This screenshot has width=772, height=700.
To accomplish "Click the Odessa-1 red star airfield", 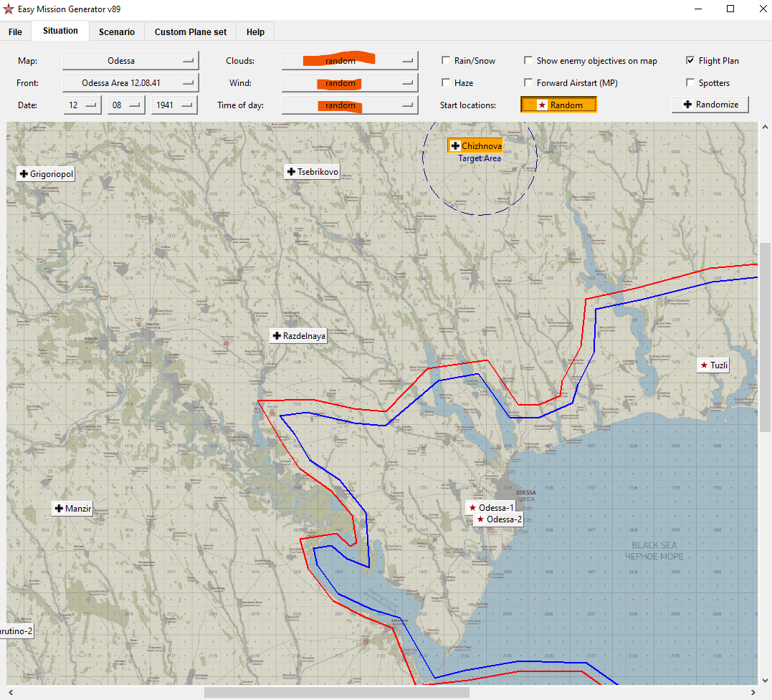I will tap(491, 507).
